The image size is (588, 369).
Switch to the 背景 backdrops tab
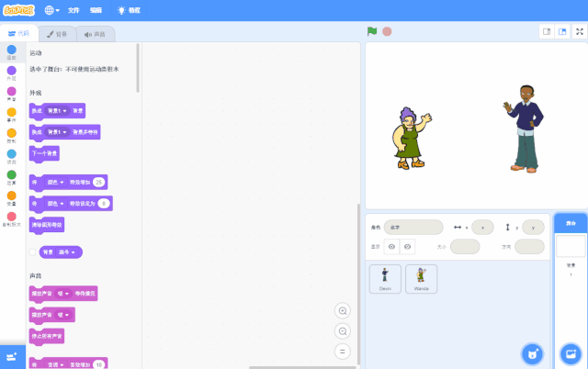click(57, 34)
